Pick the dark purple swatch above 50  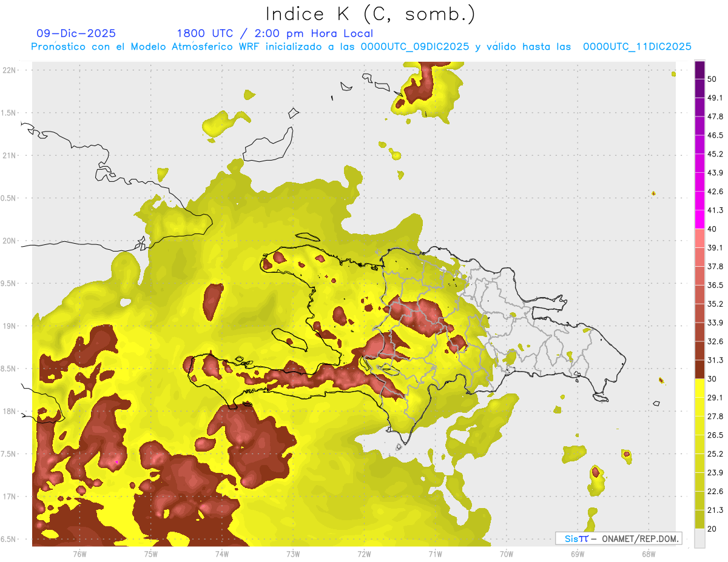700,70
